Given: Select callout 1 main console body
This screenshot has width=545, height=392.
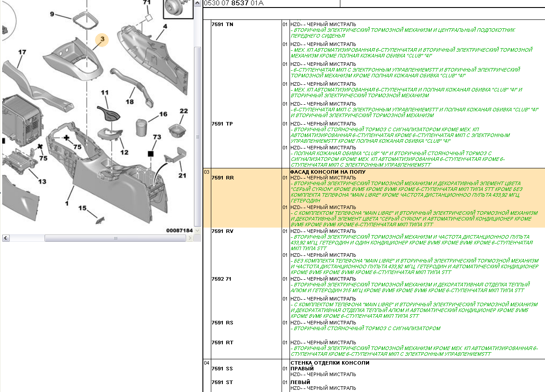Looking at the screenshot, I should [67, 203].
